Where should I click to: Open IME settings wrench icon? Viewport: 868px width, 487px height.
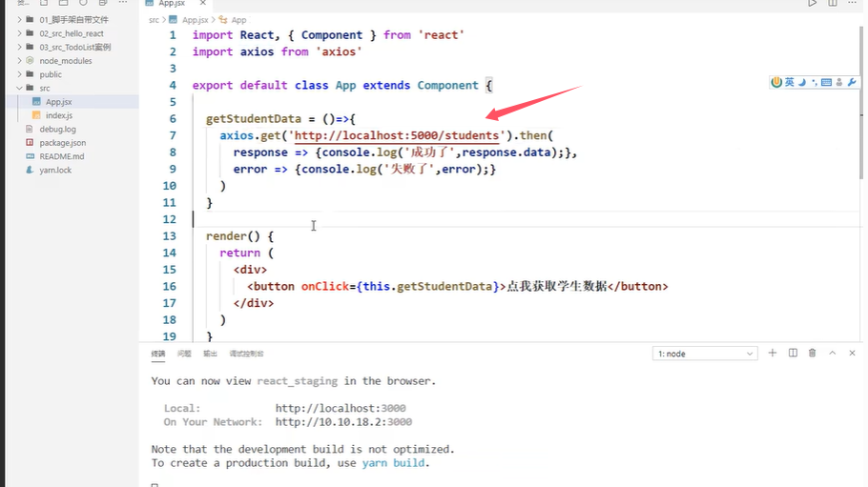click(852, 82)
